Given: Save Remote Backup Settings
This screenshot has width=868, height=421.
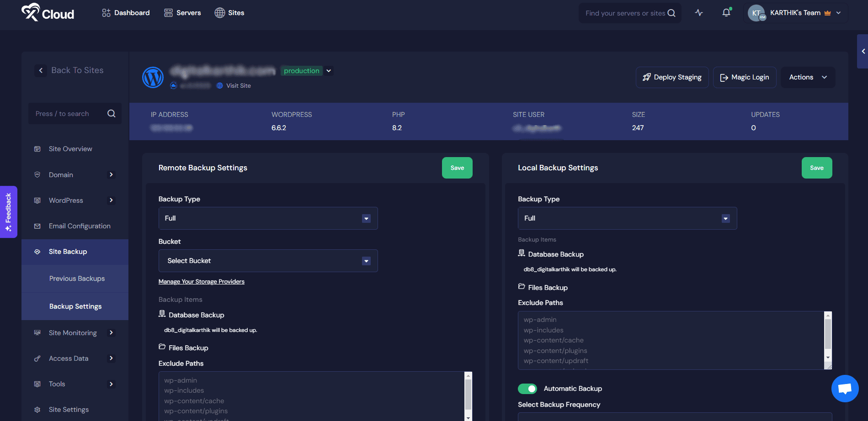Looking at the screenshot, I should (x=457, y=168).
